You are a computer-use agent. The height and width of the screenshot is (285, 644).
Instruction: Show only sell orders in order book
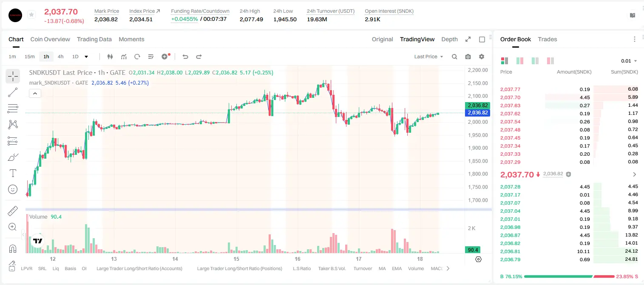pyautogui.click(x=550, y=61)
